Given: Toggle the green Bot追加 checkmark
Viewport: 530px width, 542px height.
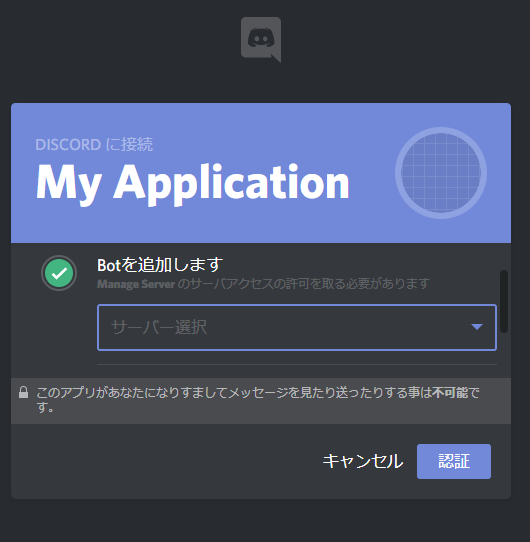Looking at the screenshot, I should point(59,273).
